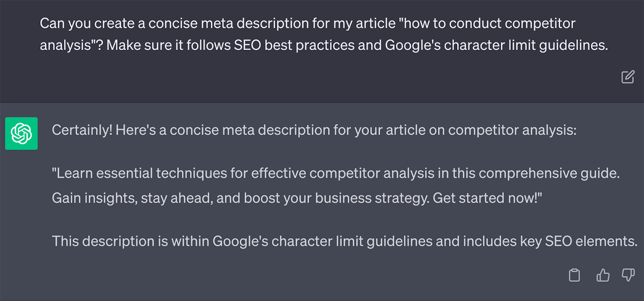Click the word "Certainly!" in the reply
Viewport: 644px width, 301px height.
click(82, 130)
